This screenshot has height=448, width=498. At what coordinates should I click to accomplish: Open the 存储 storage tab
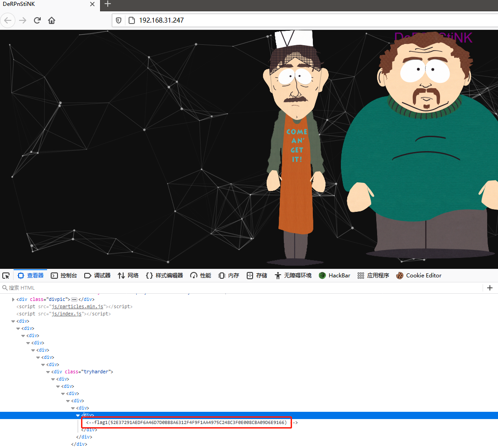tap(257, 276)
